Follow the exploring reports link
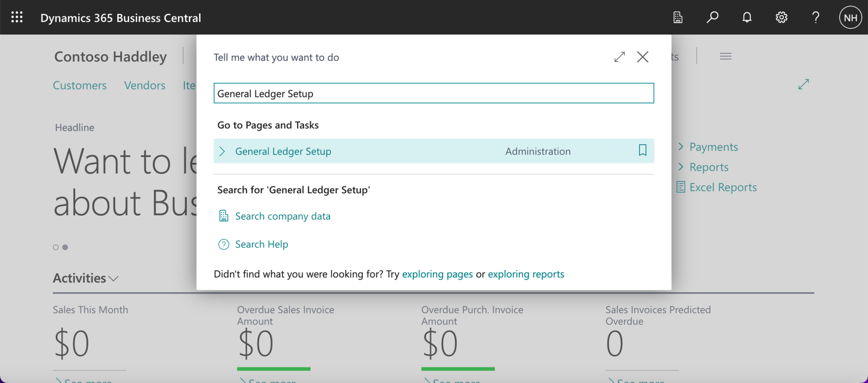The height and width of the screenshot is (383, 868). point(526,274)
